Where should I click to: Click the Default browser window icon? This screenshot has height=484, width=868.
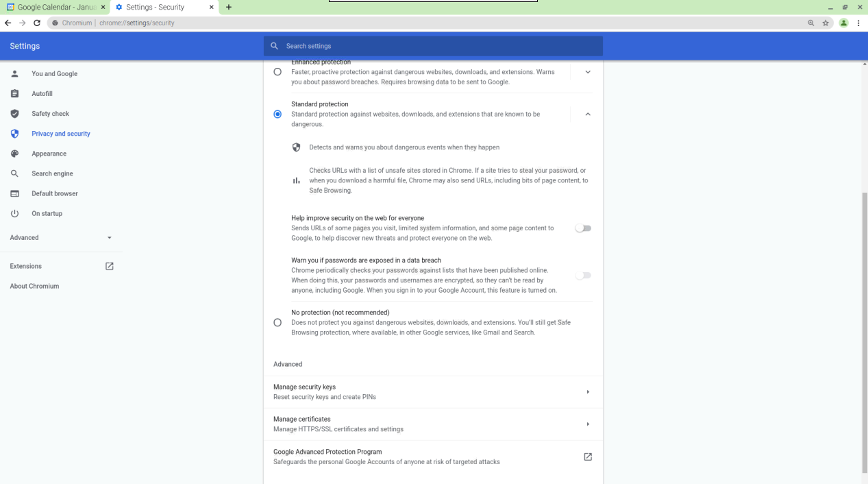pyautogui.click(x=14, y=193)
